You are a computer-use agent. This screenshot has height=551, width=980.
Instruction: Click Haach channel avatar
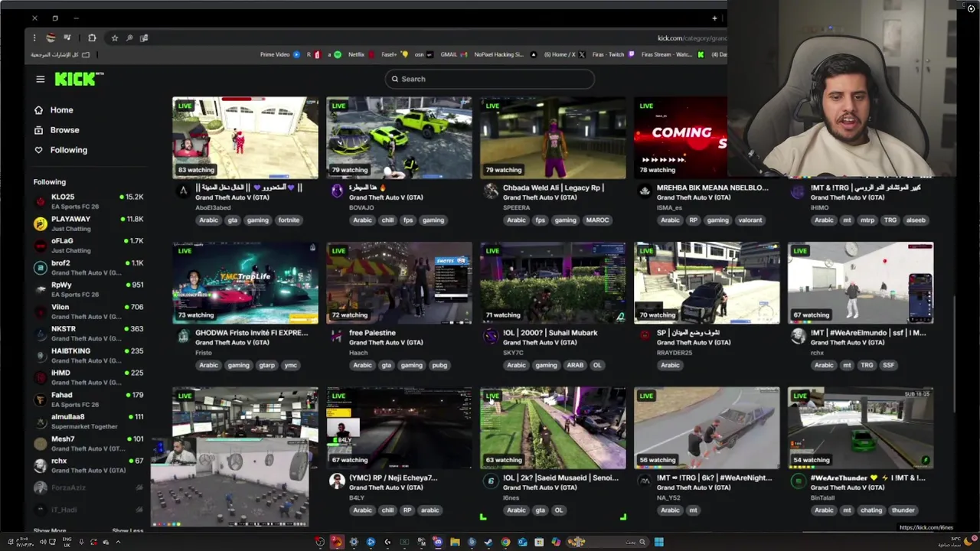(x=337, y=337)
